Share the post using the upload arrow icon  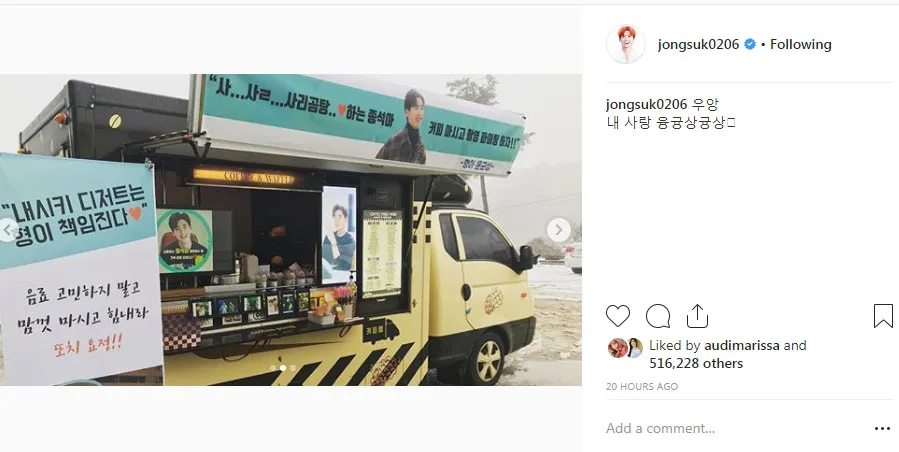(697, 315)
